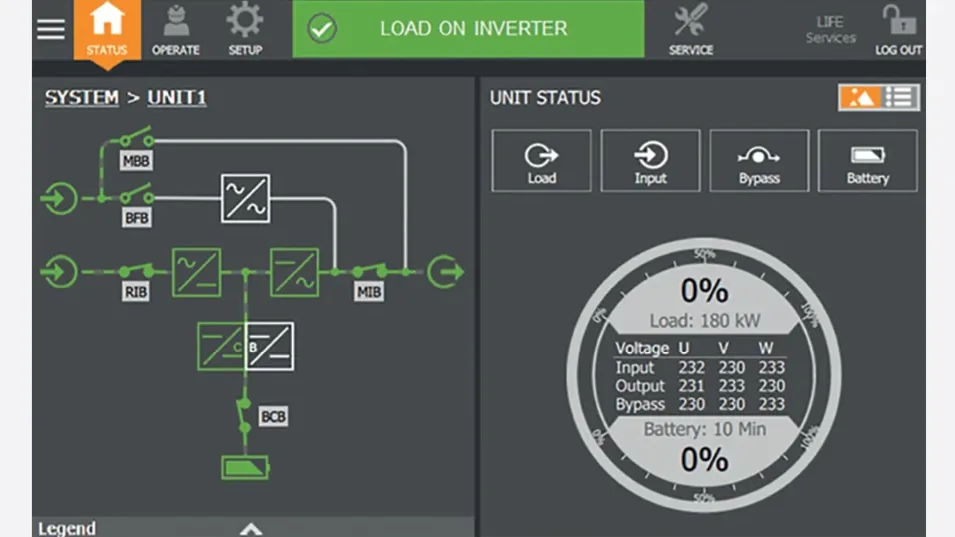Viewport: 955px width, 537px height.
Task: Open the Battery status details
Action: click(x=867, y=161)
